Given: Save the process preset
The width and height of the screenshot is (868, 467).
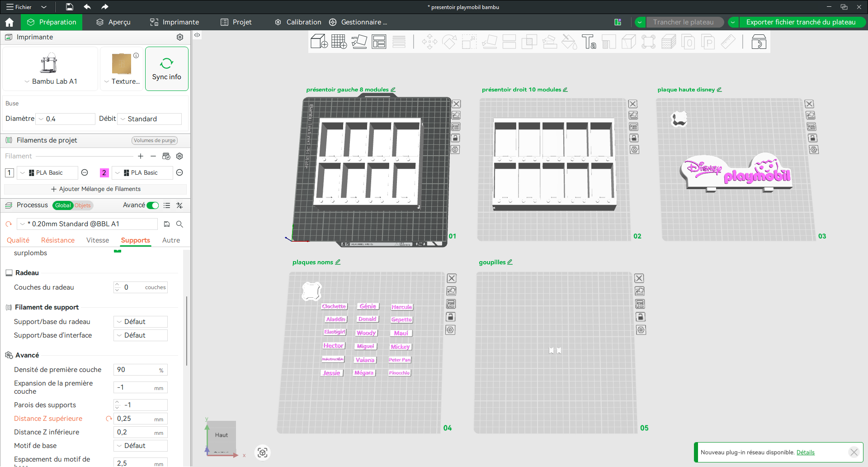Looking at the screenshot, I should 167,224.
